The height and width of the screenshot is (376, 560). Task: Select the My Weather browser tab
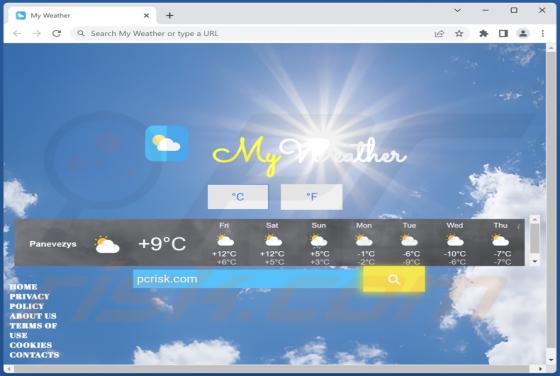pyautogui.click(x=83, y=16)
